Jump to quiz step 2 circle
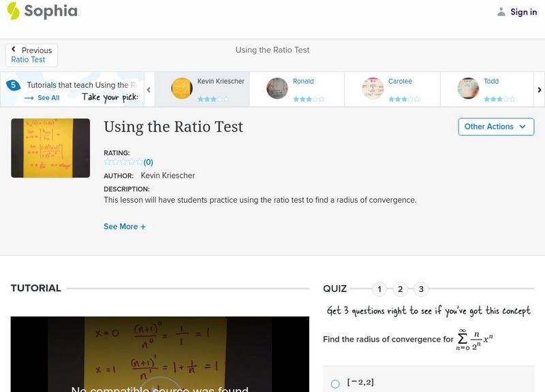The image size is (545, 392). (400, 289)
